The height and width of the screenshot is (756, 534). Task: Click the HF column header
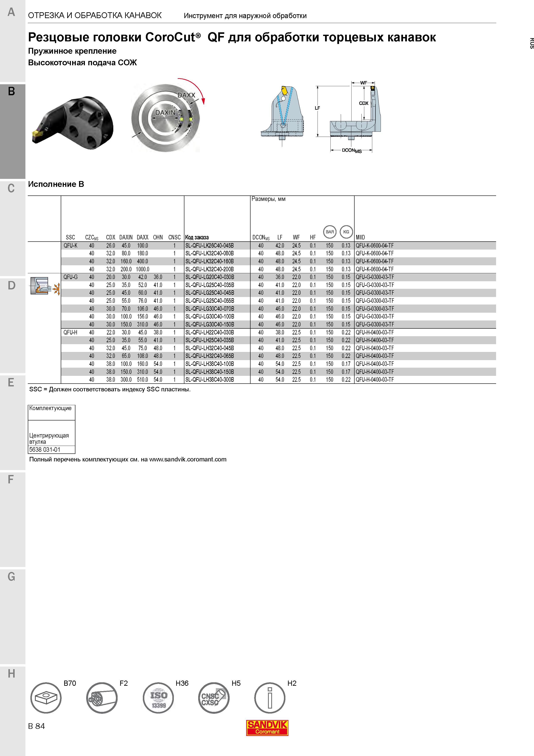[x=313, y=237]
